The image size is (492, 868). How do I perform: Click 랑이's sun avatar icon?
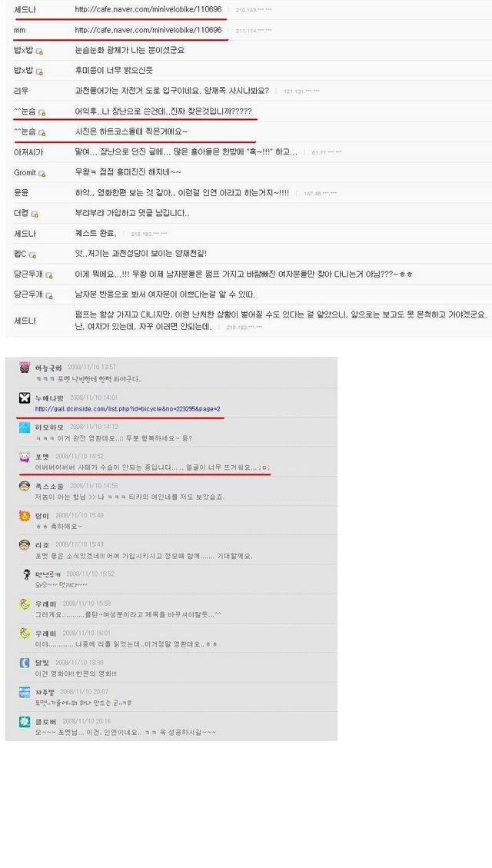point(25,516)
